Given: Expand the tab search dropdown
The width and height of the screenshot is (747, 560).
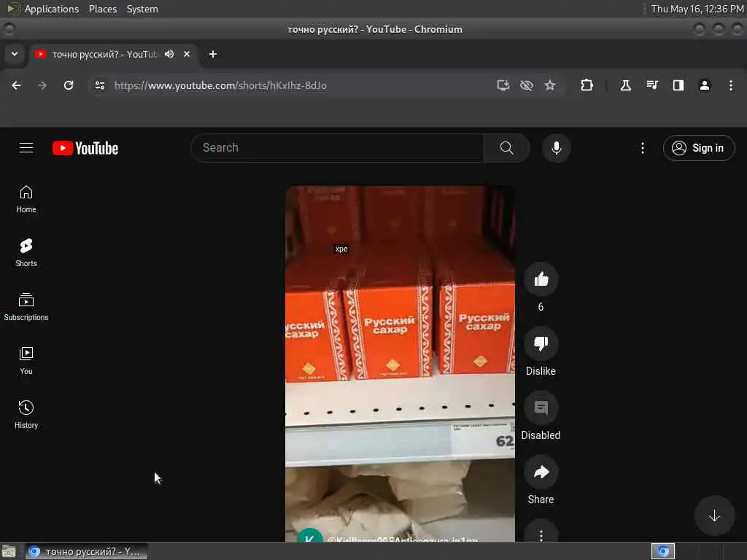Looking at the screenshot, I should pos(15,54).
